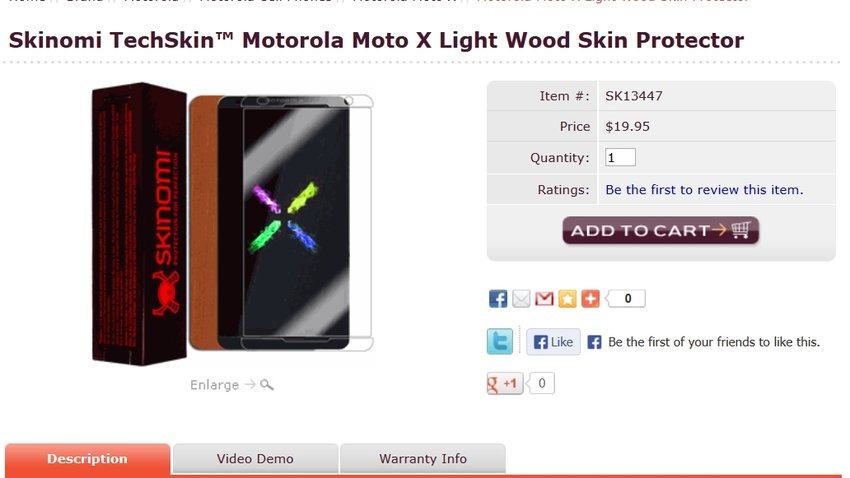Open the Warranty Info tab

click(x=423, y=459)
